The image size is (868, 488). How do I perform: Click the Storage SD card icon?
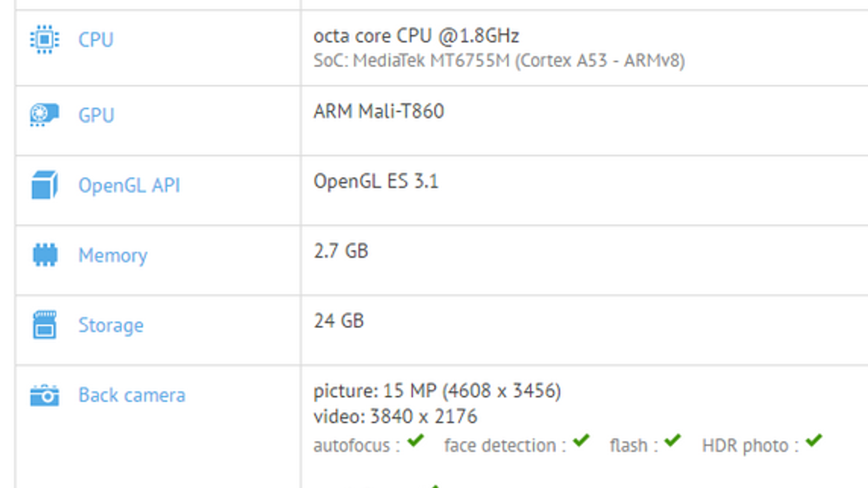coord(44,325)
